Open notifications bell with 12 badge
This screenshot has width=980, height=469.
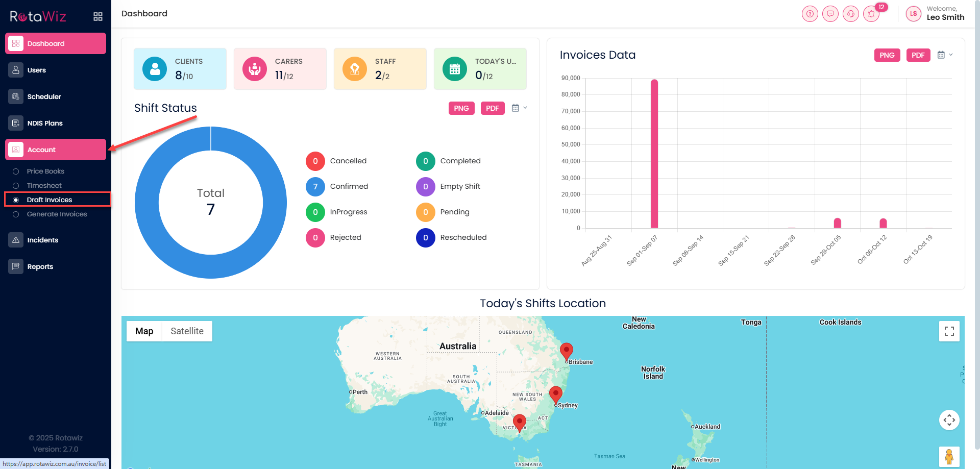click(871, 14)
